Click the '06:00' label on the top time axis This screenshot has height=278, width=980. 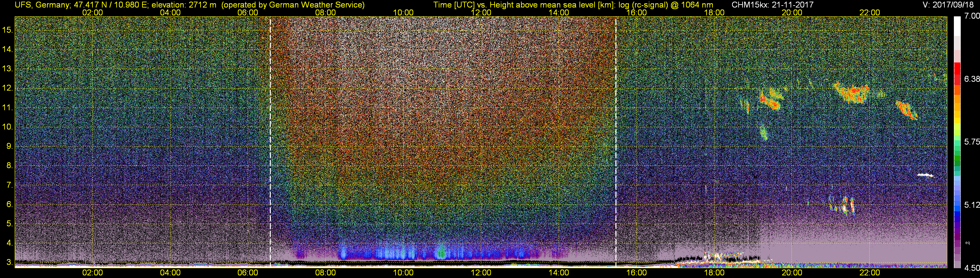(248, 12)
